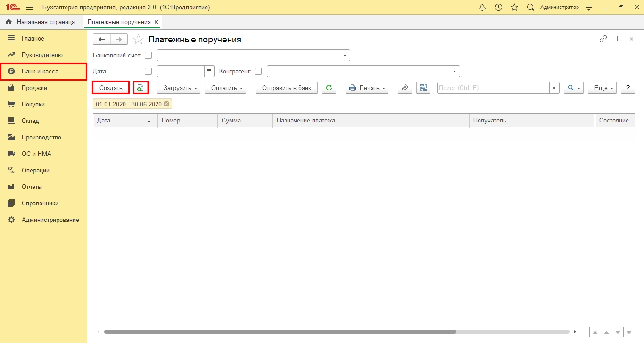644x343 pixels.
Task: Move up one row in the list
Action: tap(607, 332)
